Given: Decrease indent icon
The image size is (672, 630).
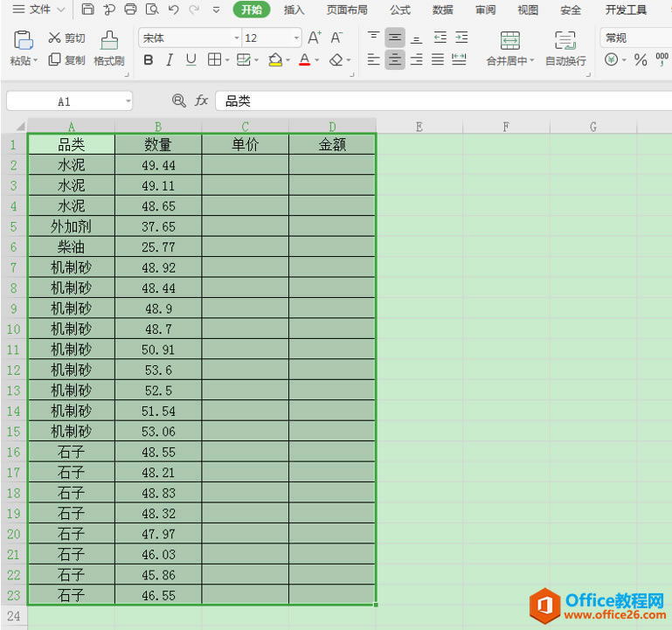Looking at the screenshot, I should (440, 38).
